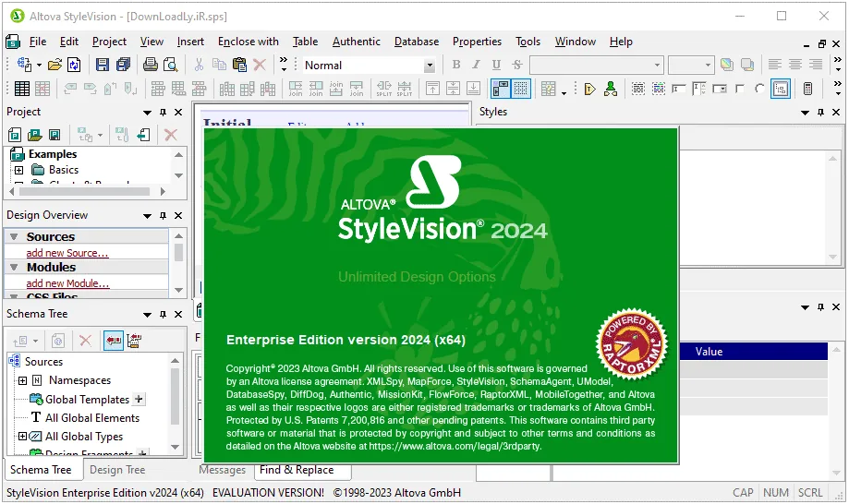Image resolution: width=849 pixels, height=504 pixels.
Task: Toggle pin on the Styles panel
Action: point(820,112)
